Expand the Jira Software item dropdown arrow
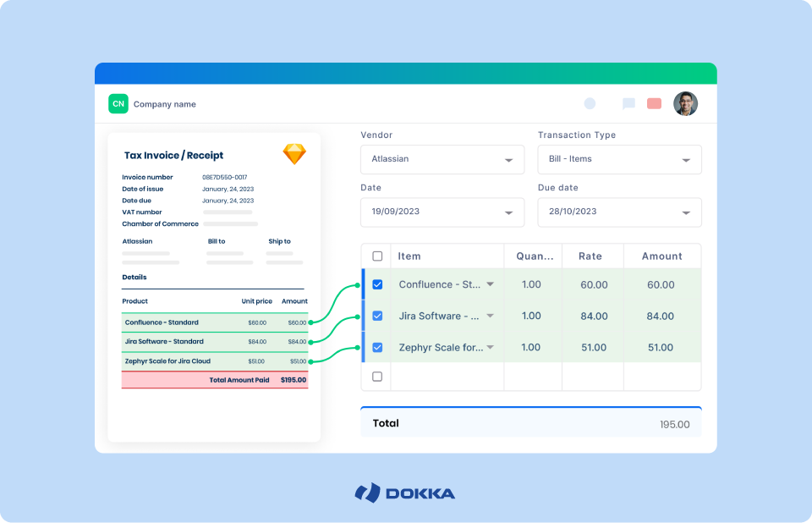The width and height of the screenshot is (812, 523). [x=490, y=316]
